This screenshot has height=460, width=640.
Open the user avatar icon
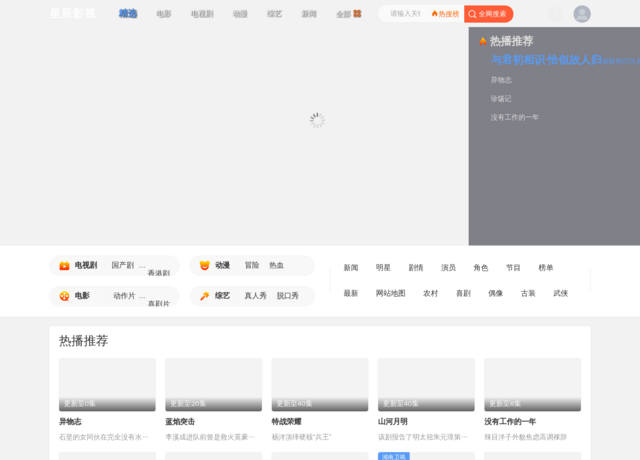582,14
